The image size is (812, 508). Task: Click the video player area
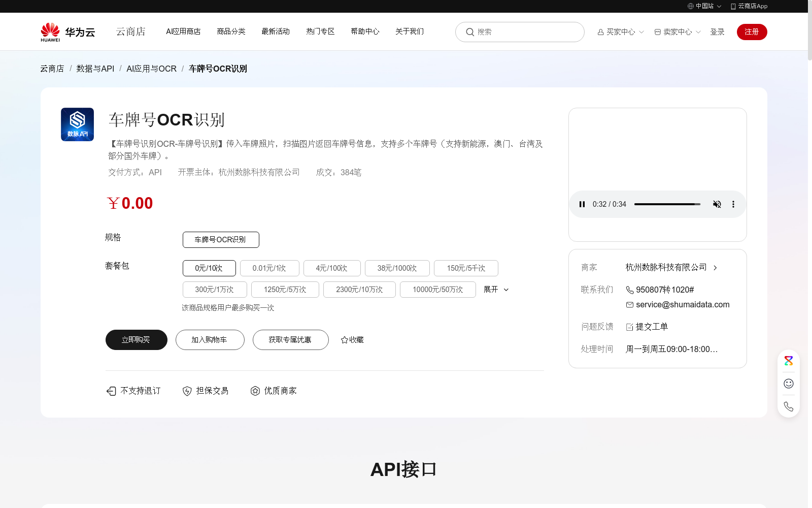[658, 175]
